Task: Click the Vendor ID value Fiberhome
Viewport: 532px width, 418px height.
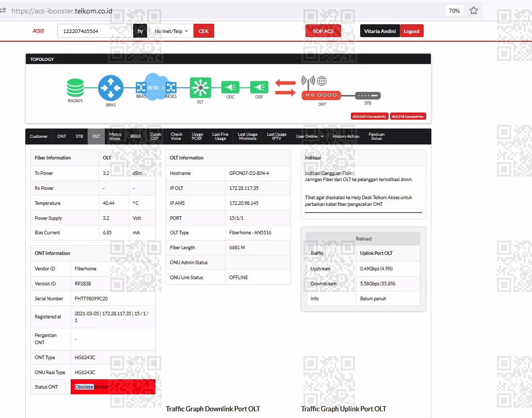Action: (86, 268)
